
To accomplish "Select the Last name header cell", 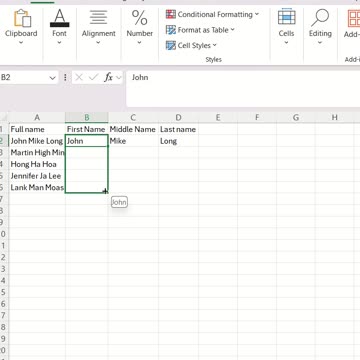I will tap(178, 129).
